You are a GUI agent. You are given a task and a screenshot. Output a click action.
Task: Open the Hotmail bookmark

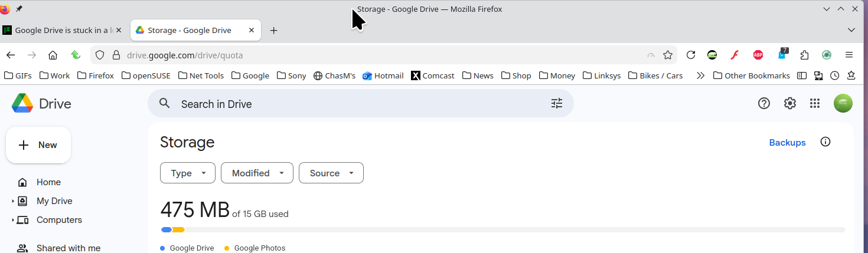click(x=383, y=75)
